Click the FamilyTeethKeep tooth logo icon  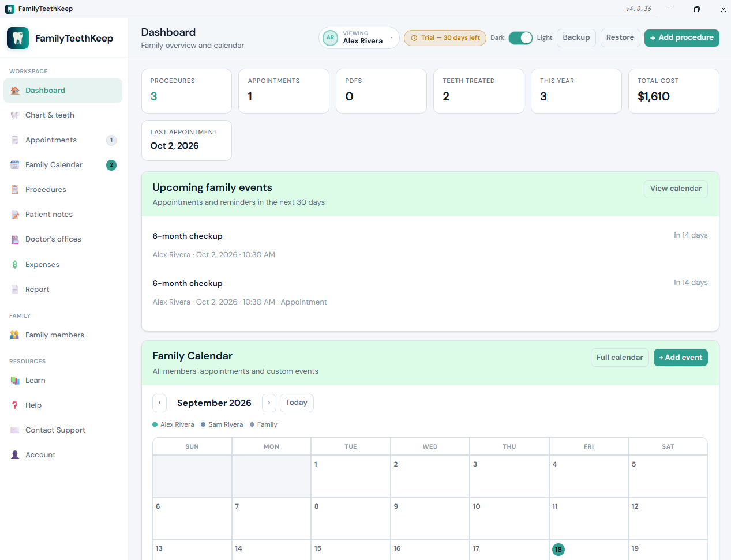point(18,38)
